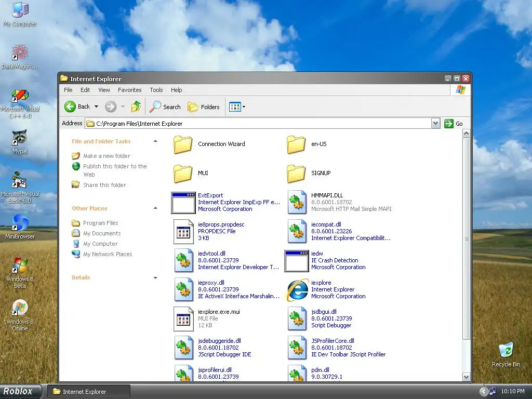Go to Program Files in Other Places
Viewport: 532px width, 399px height.
pyautogui.click(x=101, y=223)
